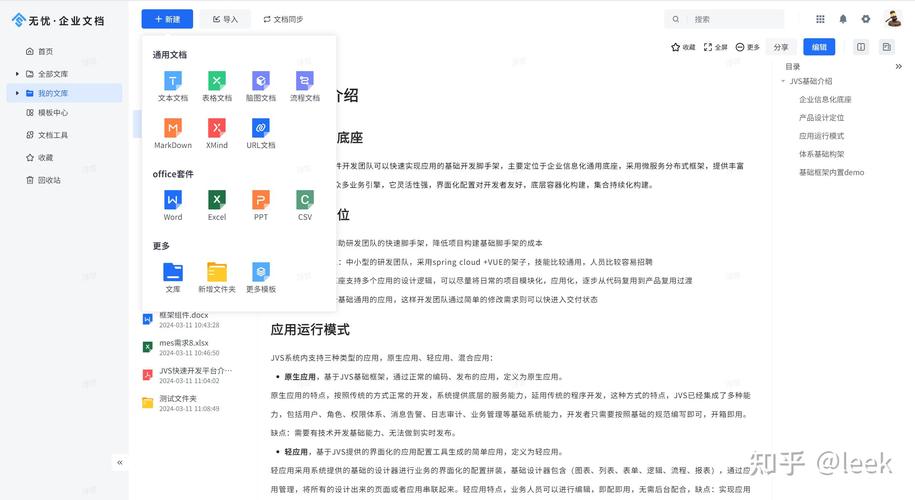The width and height of the screenshot is (915, 500).
Task: Create a new Word file
Action: pos(173,205)
